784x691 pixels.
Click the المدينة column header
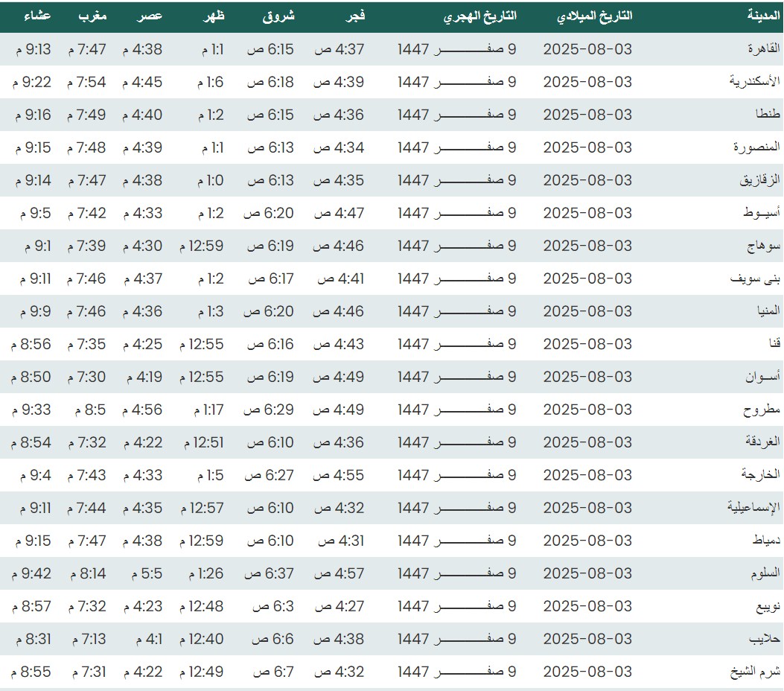[763, 16]
